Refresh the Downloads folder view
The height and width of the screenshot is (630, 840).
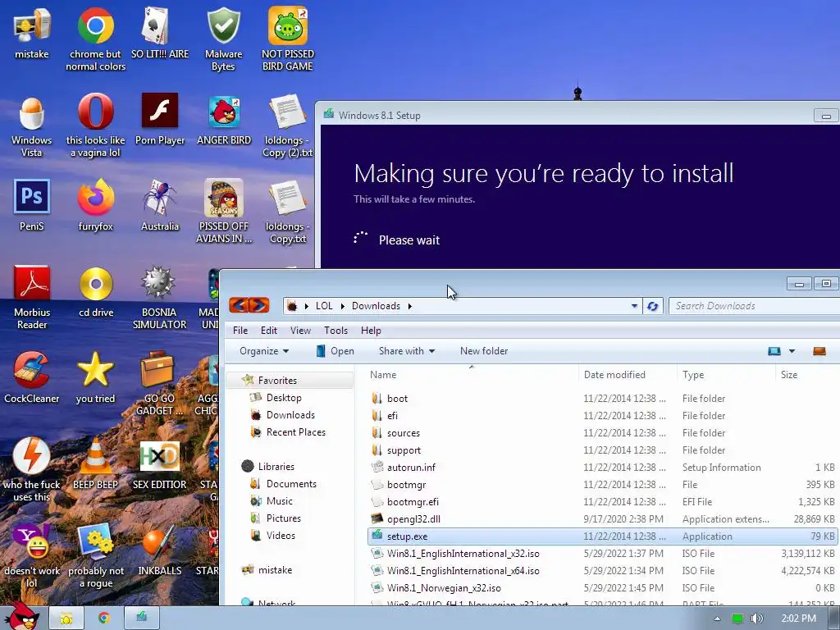coord(652,306)
